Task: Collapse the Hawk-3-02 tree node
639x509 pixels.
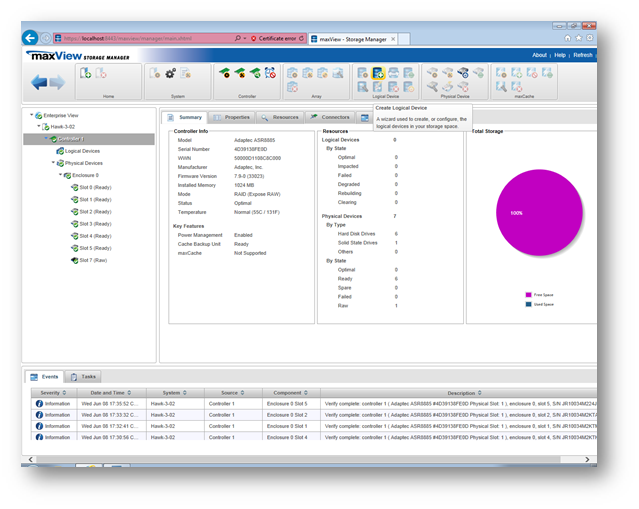Action: click(39, 127)
